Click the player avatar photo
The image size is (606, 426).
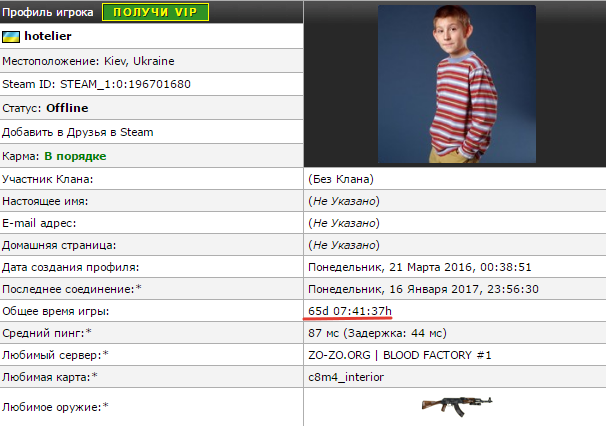pyautogui.click(x=457, y=84)
